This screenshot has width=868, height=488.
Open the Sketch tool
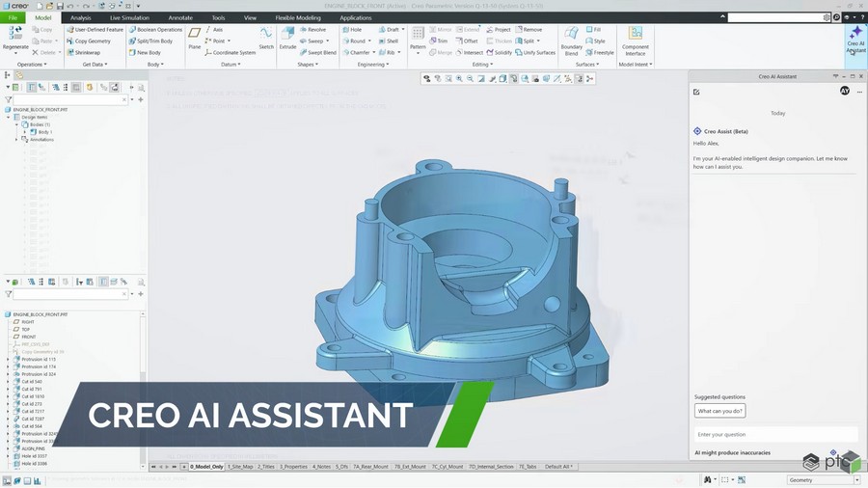(266, 39)
